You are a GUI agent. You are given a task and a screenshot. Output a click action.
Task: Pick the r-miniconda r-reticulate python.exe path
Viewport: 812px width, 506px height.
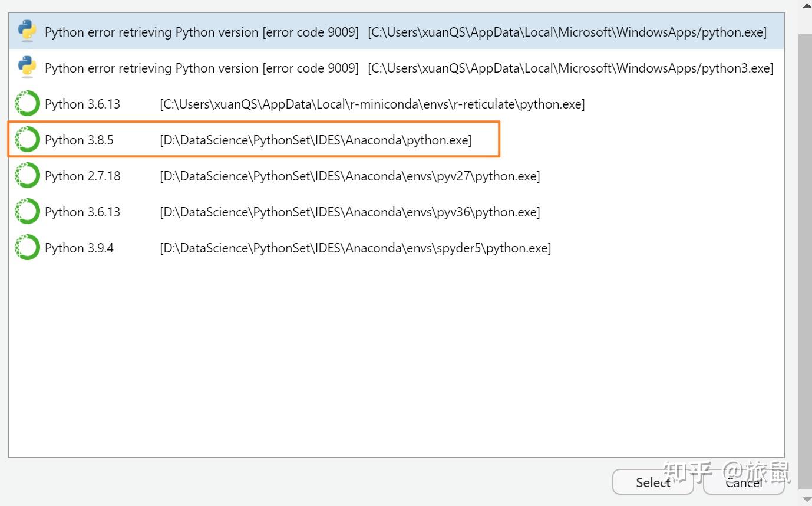coord(372,104)
